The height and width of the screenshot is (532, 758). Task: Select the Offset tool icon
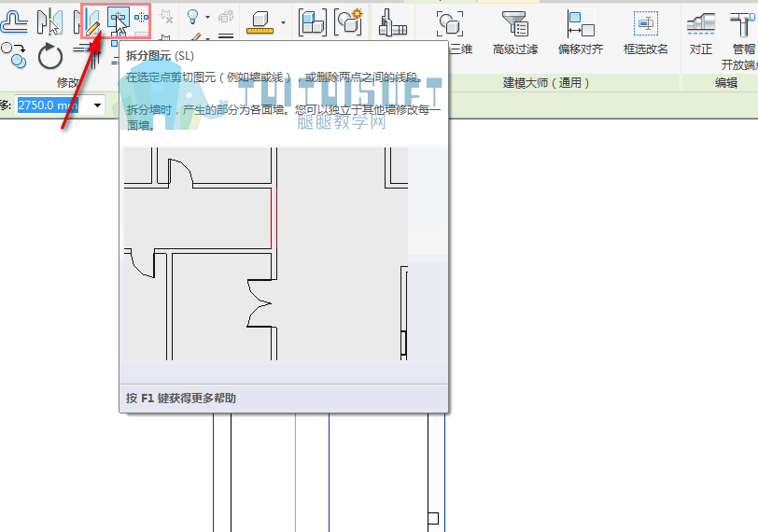tap(14, 21)
